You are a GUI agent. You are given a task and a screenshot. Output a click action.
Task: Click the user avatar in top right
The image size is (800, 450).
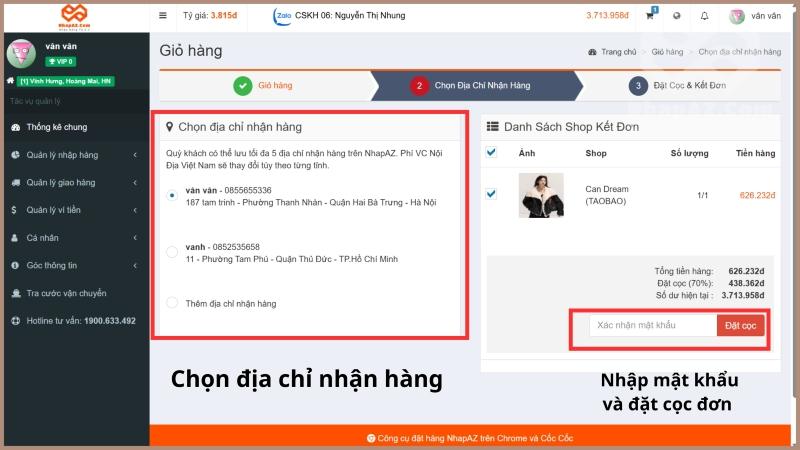click(737, 16)
